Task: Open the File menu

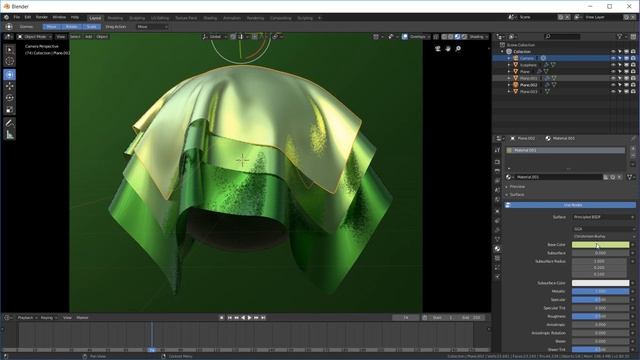Action: pos(16,18)
